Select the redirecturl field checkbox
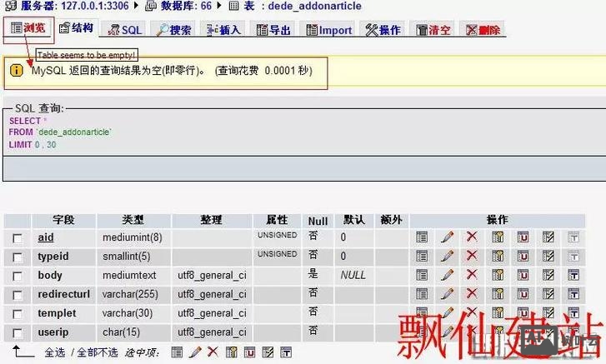Viewport: 606px width, 364px height. [18, 295]
